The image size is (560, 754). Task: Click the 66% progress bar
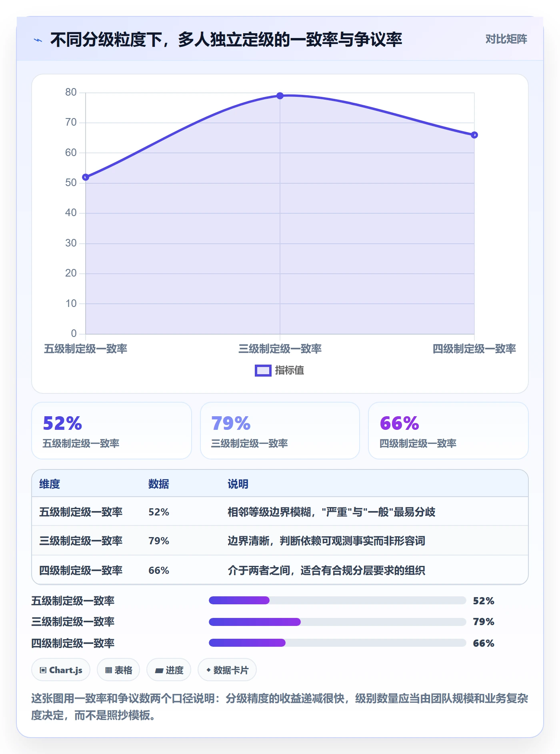pyautogui.click(x=338, y=643)
